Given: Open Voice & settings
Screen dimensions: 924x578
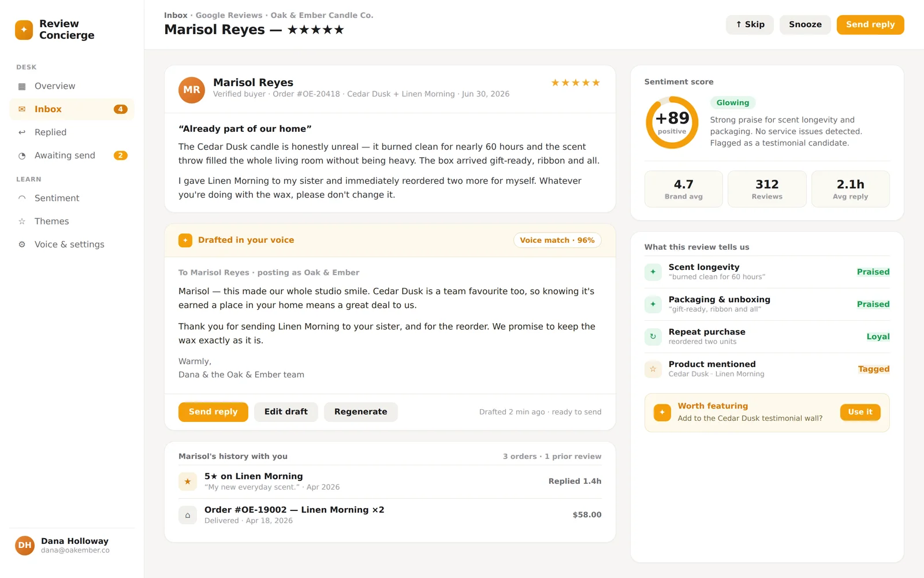Looking at the screenshot, I should 72,244.
